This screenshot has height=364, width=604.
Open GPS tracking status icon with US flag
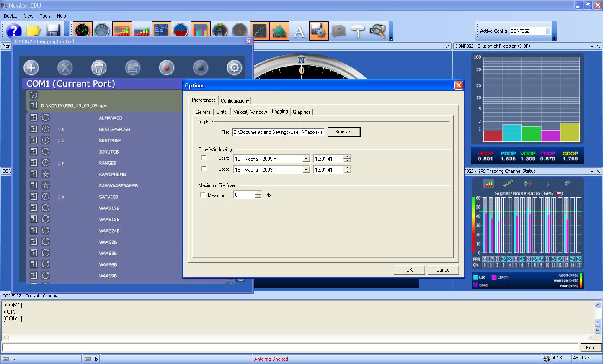click(122, 31)
